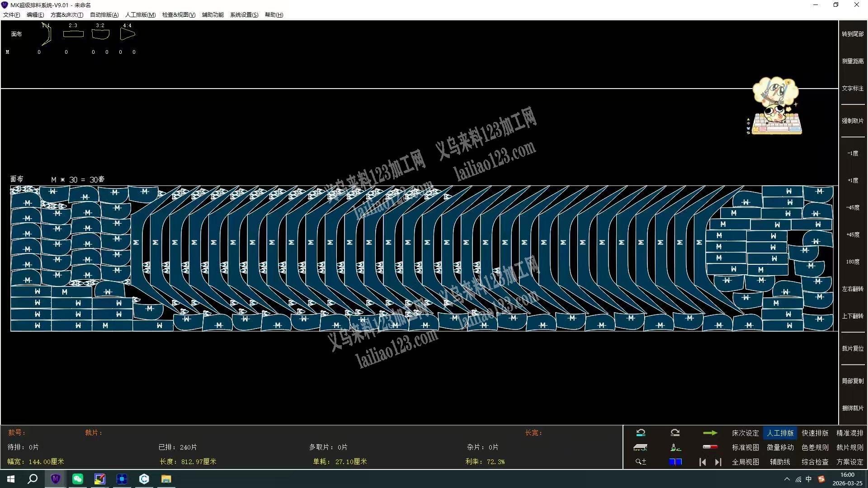Click the 利率: 72.3% status value

(x=485, y=462)
